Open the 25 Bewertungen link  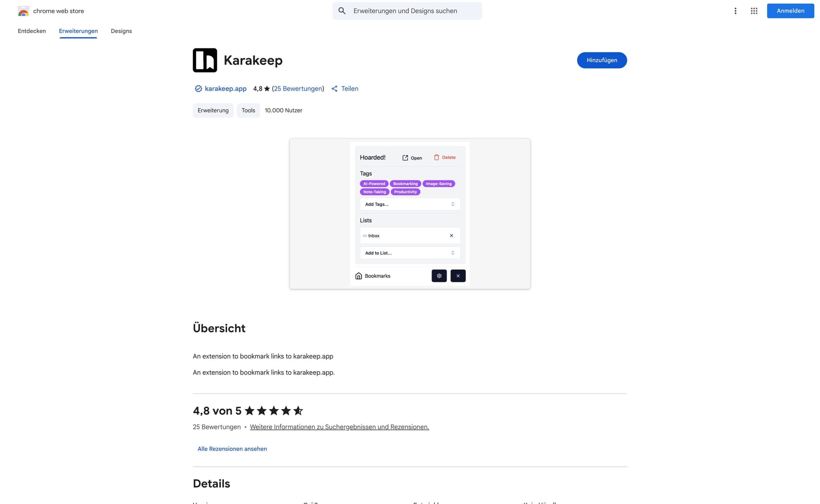coord(298,89)
